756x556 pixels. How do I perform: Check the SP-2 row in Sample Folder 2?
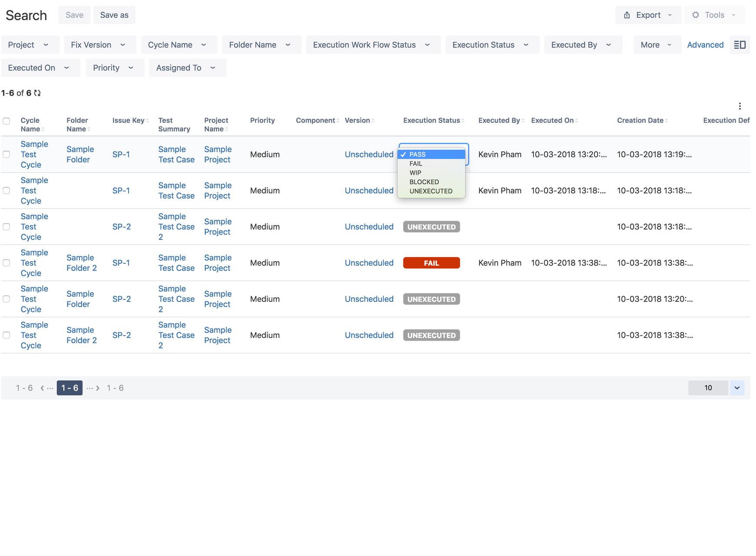[7, 335]
